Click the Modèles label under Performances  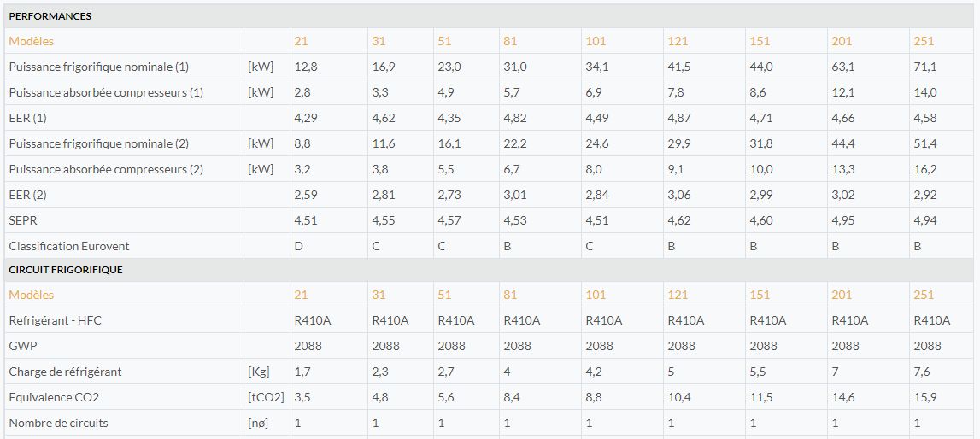tap(32, 41)
